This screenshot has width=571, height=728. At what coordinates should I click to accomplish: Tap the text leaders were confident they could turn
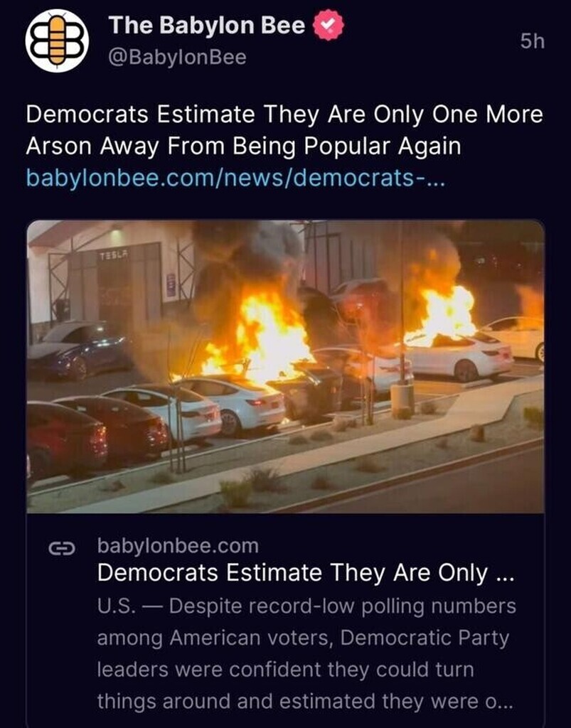[x=286, y=670]
